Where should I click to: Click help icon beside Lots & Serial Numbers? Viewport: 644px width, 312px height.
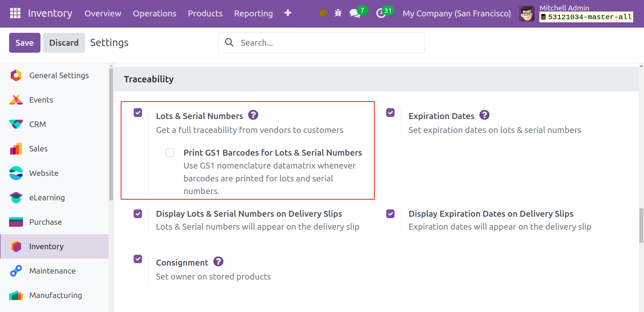coord(253,115)
